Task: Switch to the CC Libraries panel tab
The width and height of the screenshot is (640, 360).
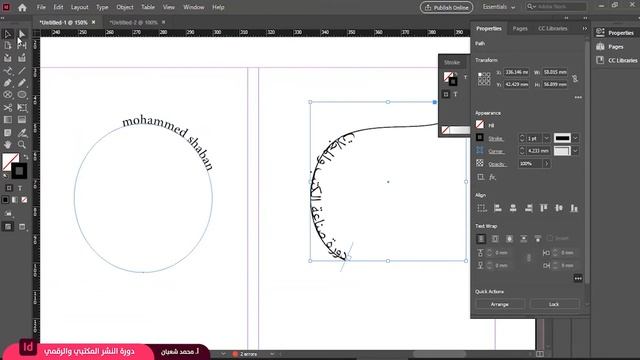Action: click(x=553, y=29)
